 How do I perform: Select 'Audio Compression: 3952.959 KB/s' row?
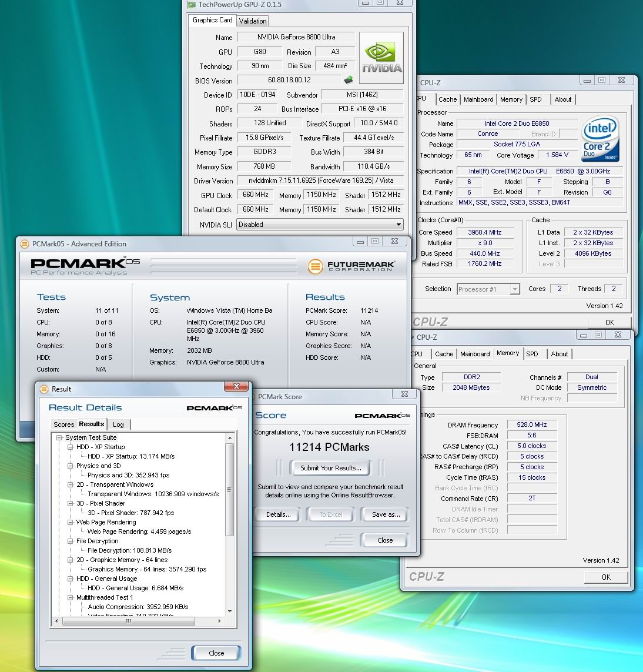pos(138,607)
